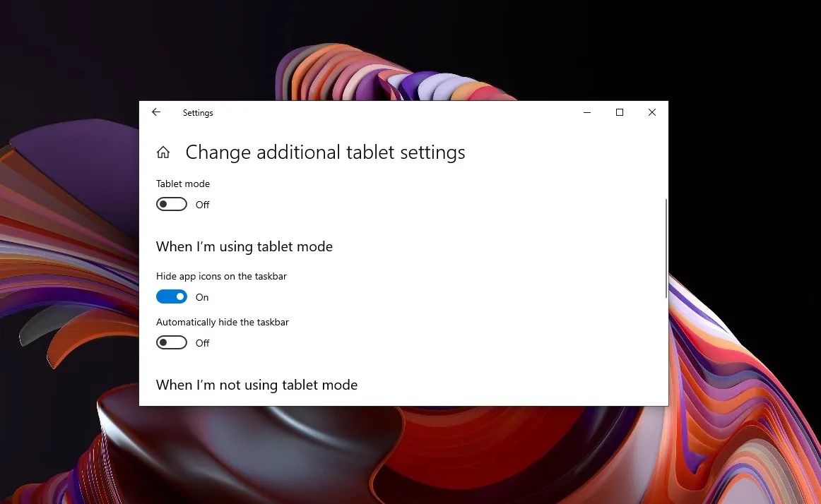This screenshot has height=504, width=821.
Task: Click the 'On' status text beside Hide app icons
Action: click(x=202, y=297)
